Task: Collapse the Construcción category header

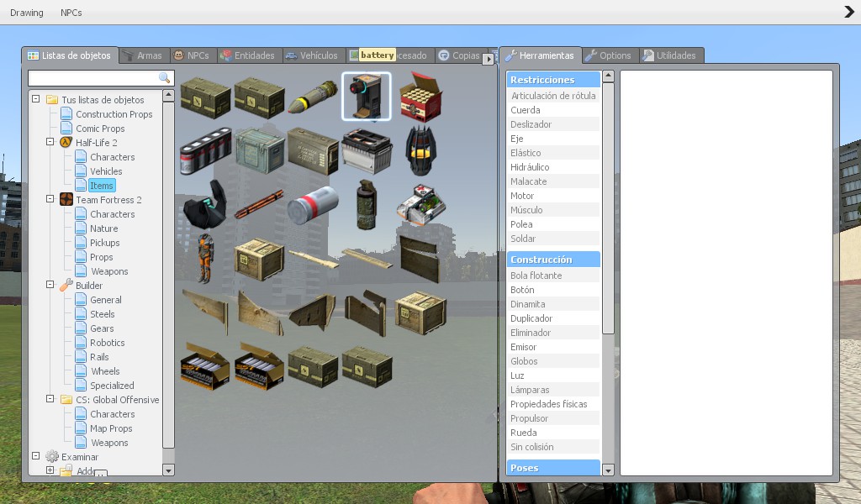Action: click(x=553, y=260)
